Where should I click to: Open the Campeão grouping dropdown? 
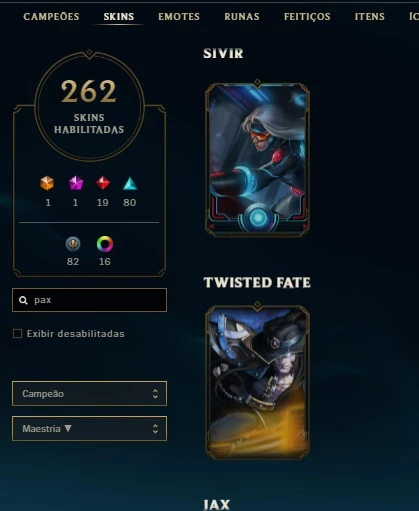pyautogui.click(x=89, y=393)
